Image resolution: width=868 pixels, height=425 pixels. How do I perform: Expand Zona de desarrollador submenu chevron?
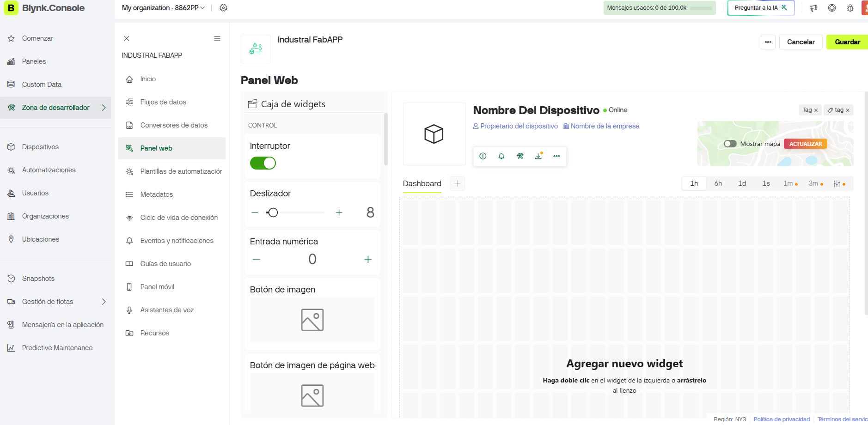click(104, 108)
